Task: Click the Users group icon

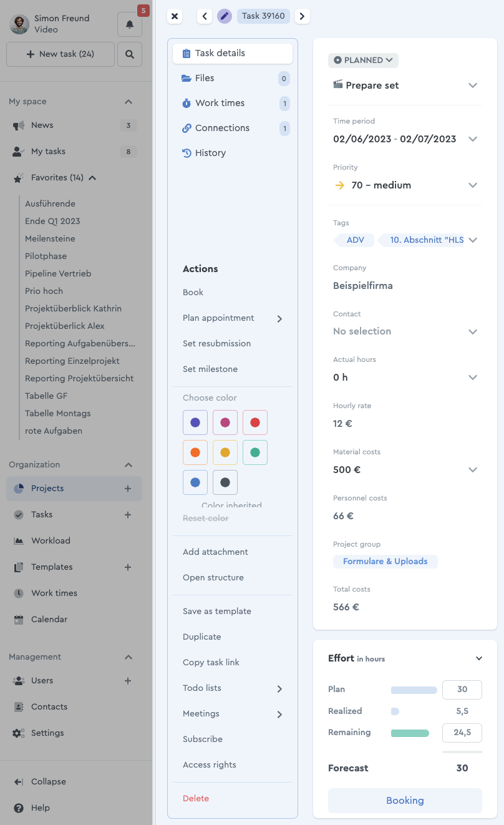Action: coord(19,681)
